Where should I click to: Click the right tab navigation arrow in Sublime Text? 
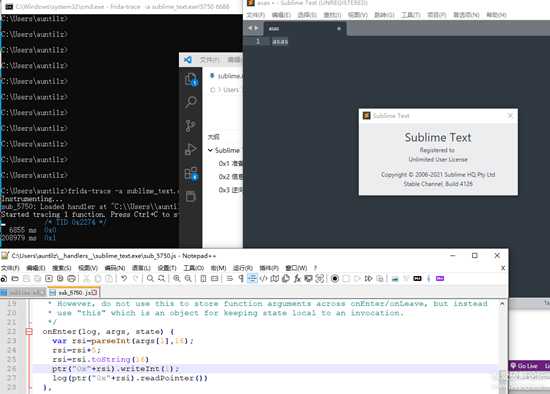tap(256, 28)
